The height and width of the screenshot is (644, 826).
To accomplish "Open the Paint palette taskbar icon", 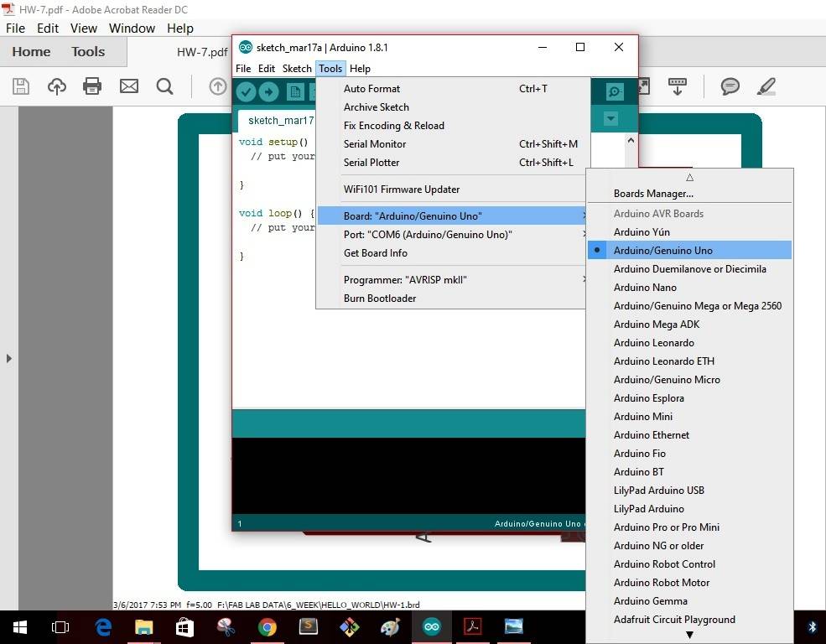I will (x=390, y=627).
